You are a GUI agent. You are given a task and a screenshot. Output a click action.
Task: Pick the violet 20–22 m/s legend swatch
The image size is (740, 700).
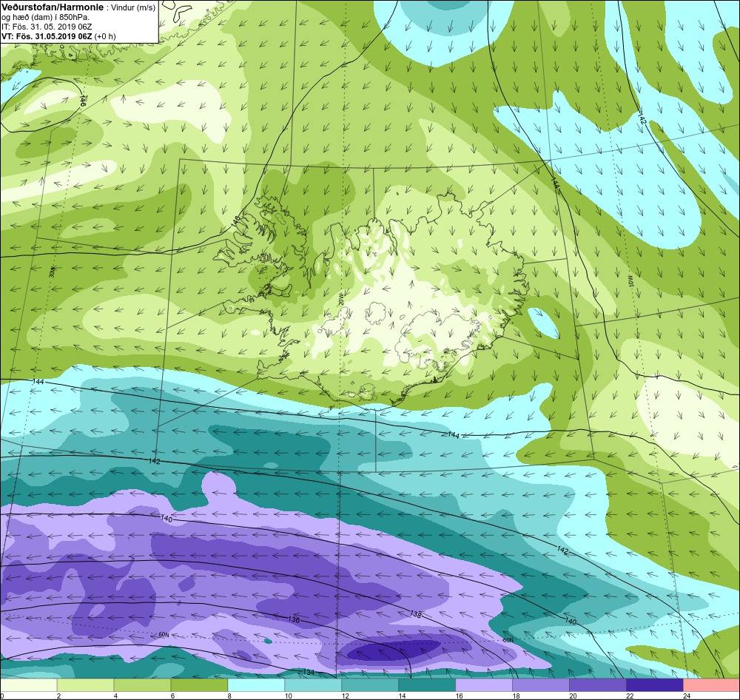pos(597,685)
